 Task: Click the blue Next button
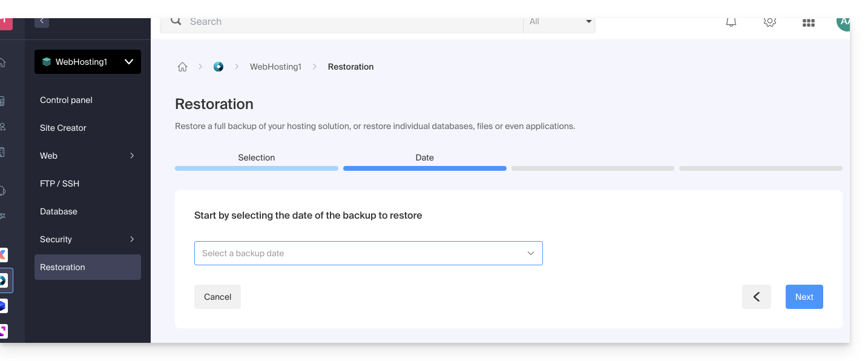804,297
